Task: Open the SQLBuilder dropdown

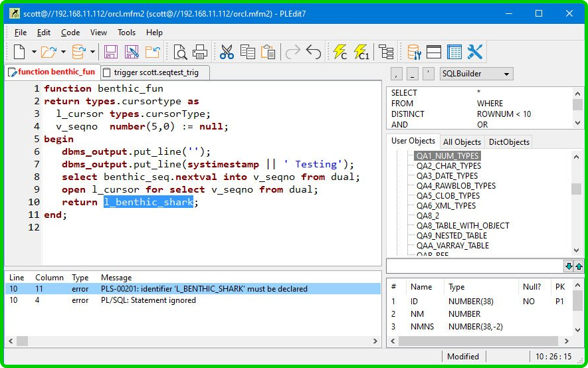Action: point(476,74)
